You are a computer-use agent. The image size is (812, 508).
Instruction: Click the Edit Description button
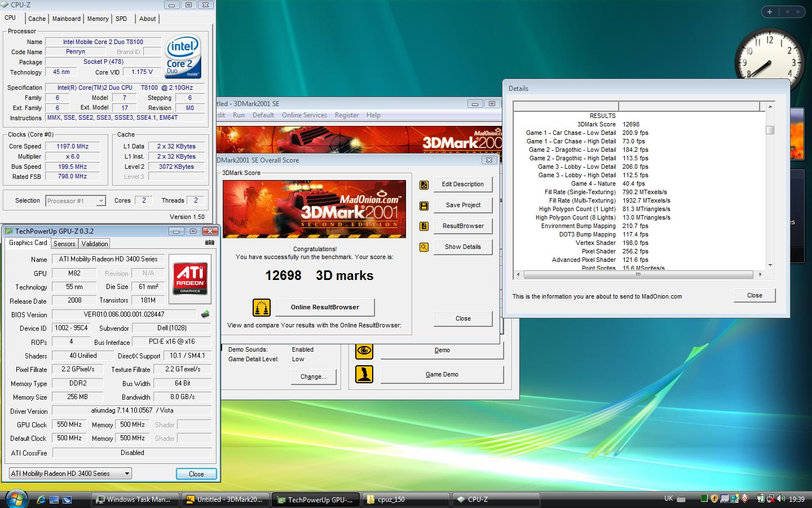[x=463, y=185]
